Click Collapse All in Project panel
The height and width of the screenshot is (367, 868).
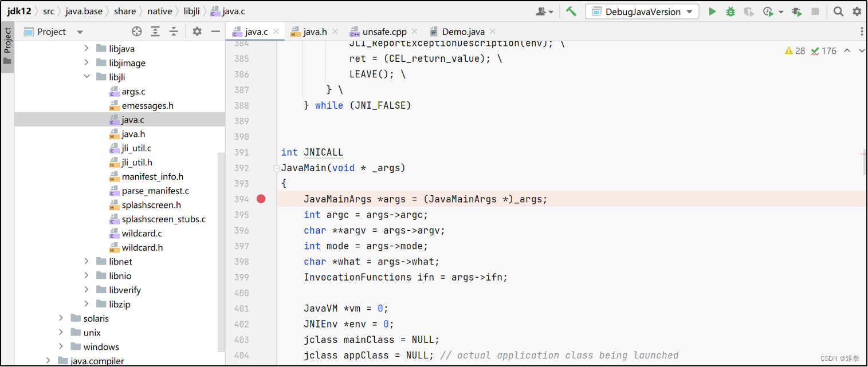coord(174,31)
